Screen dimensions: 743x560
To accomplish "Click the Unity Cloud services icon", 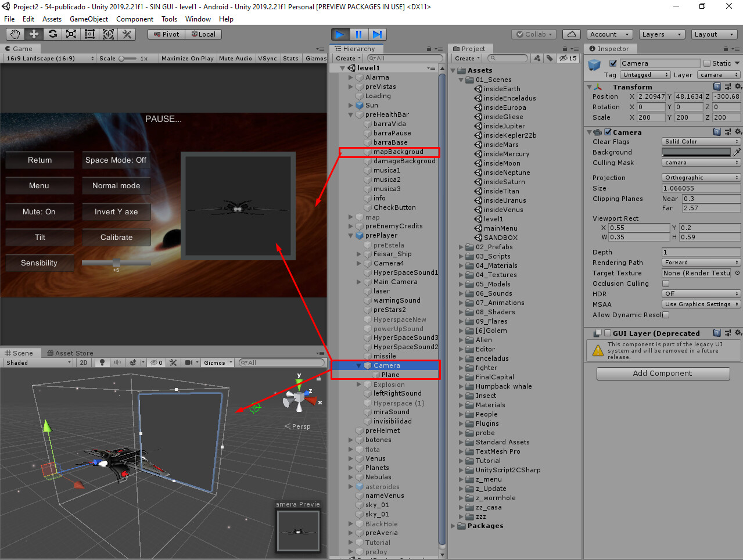I will [571, 34].
